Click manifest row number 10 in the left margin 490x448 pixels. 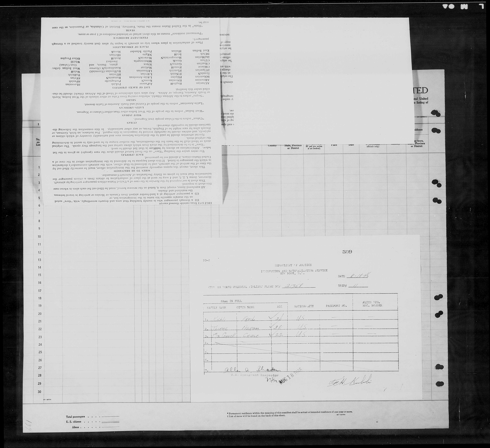[39, 236]
